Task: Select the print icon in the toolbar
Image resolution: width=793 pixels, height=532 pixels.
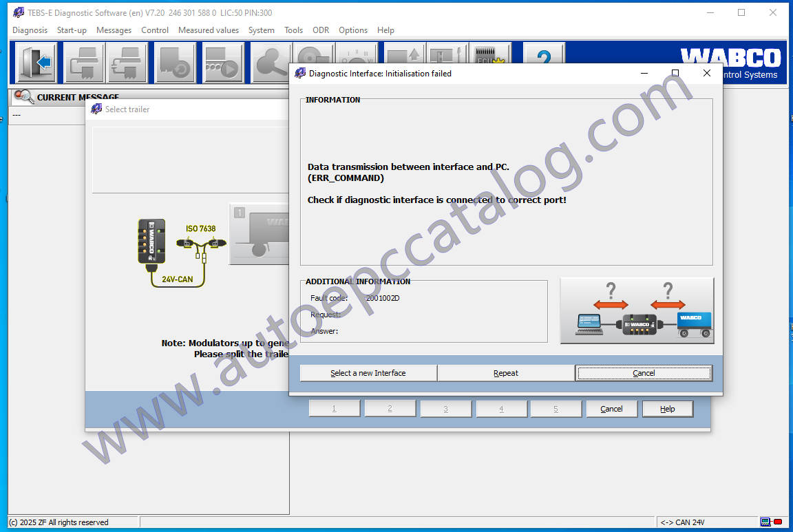Action: (83, 62)
